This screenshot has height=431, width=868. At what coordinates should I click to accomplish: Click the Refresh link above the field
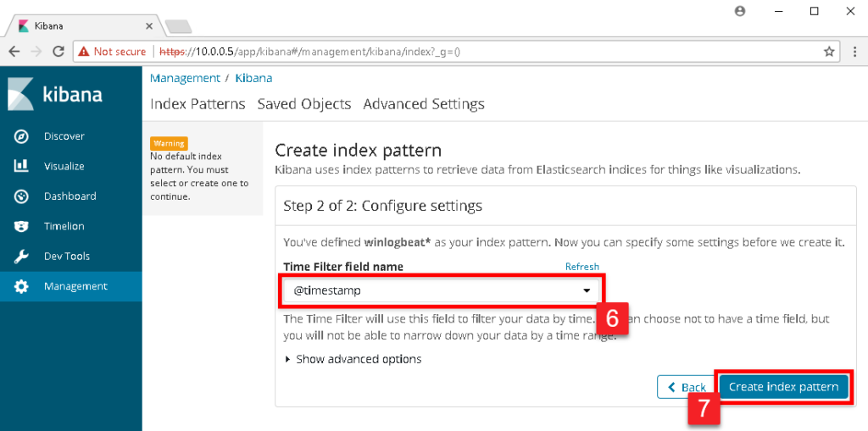[581, 267]
